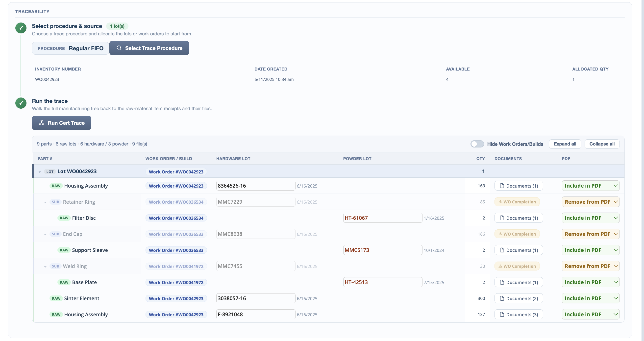
Task: Open Documents (2) for Sinter Element
Action: pyautogui.click(x=519, y=298)
